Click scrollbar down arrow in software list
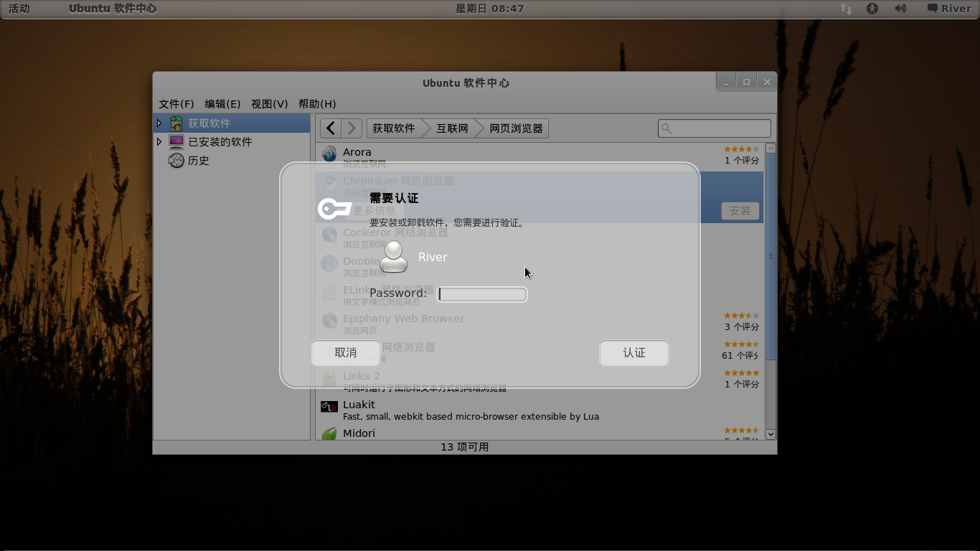 point(771,434)
